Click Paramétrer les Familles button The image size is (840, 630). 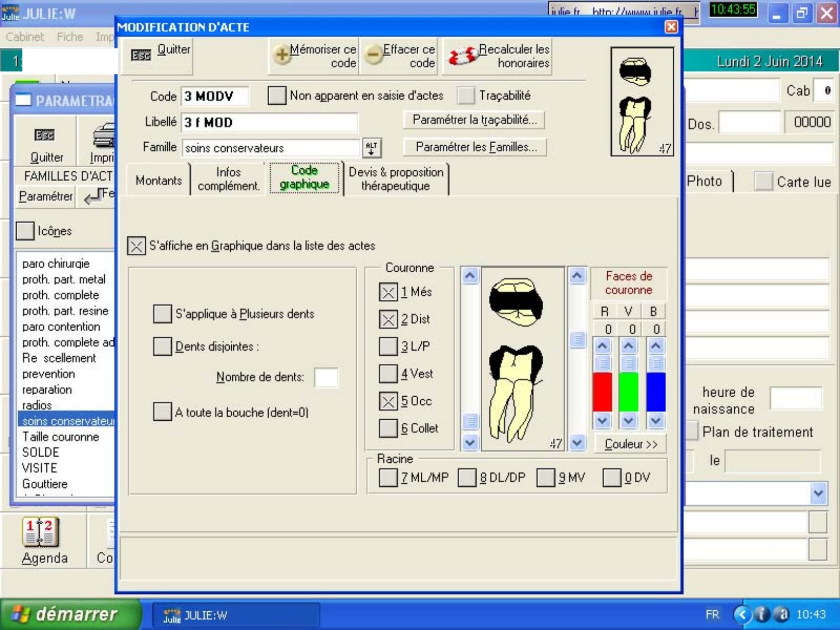pos(476,147)
